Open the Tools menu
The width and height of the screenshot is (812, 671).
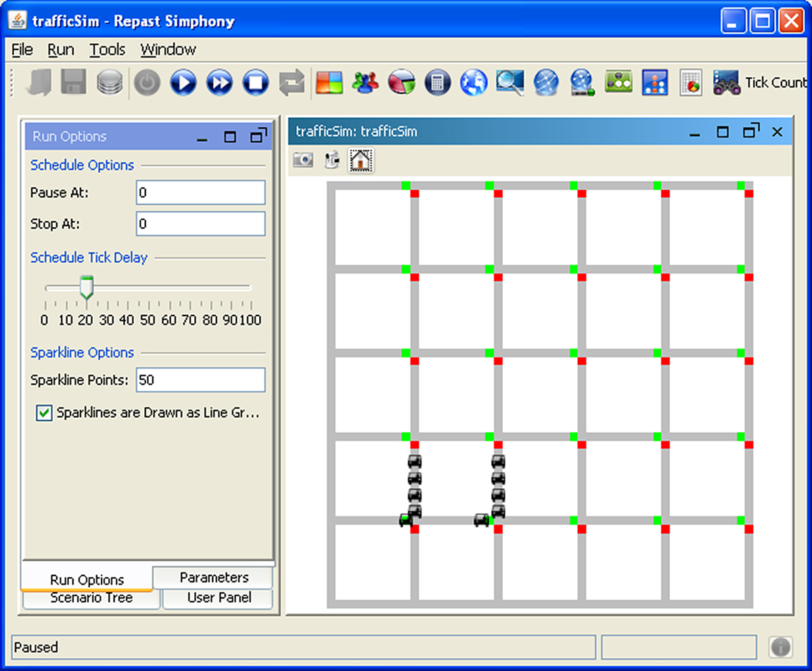tap(108, 49)
